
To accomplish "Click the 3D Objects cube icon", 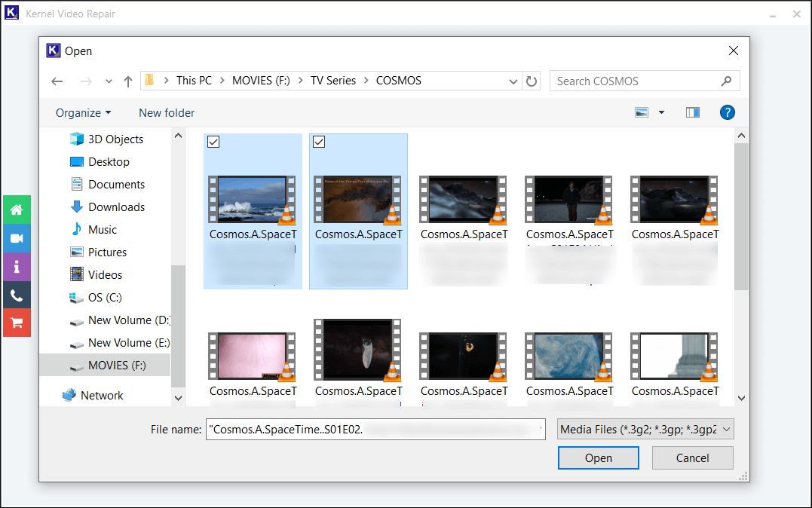I will pos(77,139).
